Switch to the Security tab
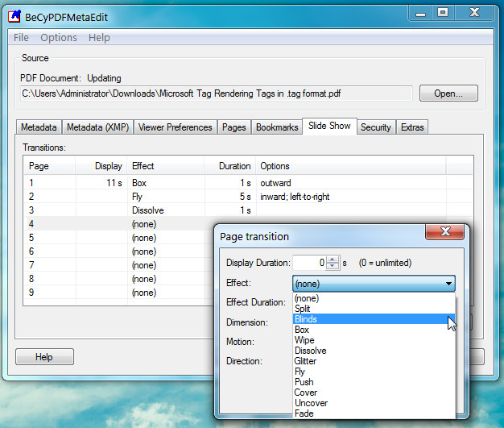This screenshot has height=428, width=504. point(376,127)
